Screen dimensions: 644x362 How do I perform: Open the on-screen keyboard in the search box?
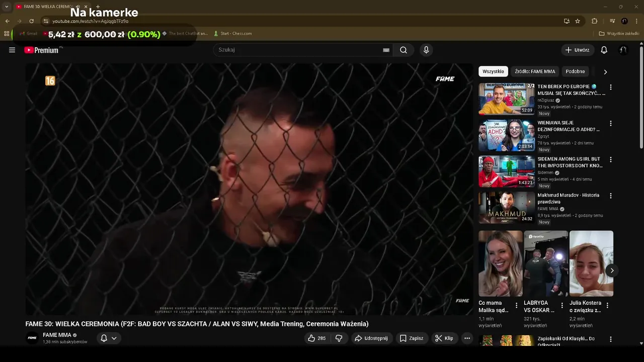pyautogui.click(x=386, y=50)
